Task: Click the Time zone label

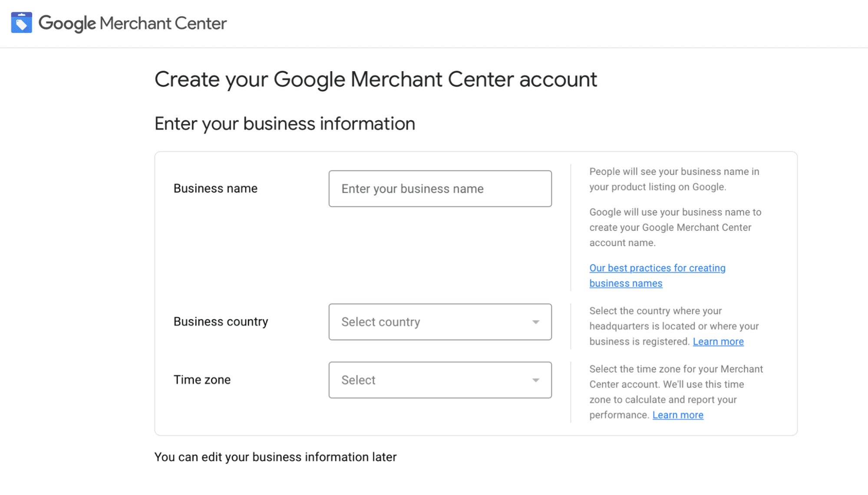Action: pyautogui.click(x=202, y=380)
